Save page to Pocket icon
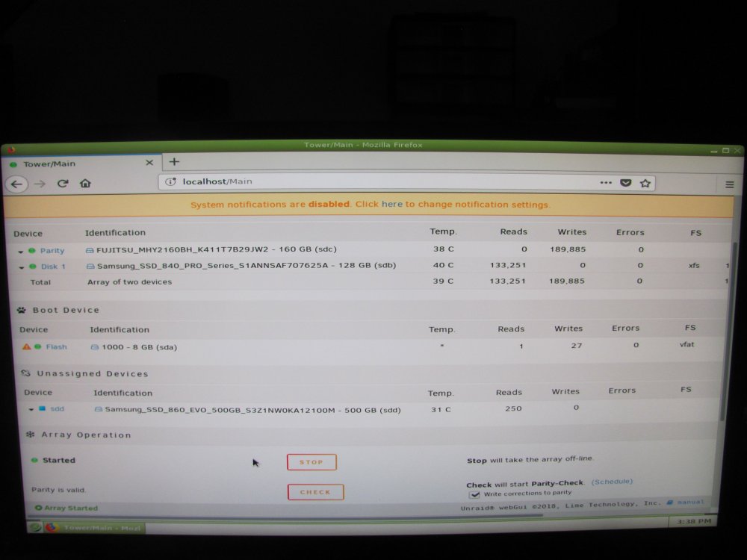 click(x=625, y=183)
